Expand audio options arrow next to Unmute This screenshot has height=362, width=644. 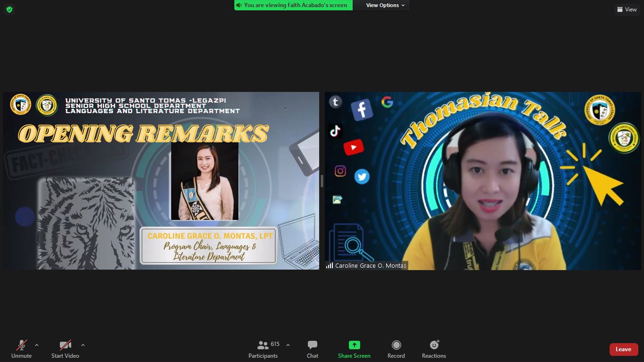(37, 345)
